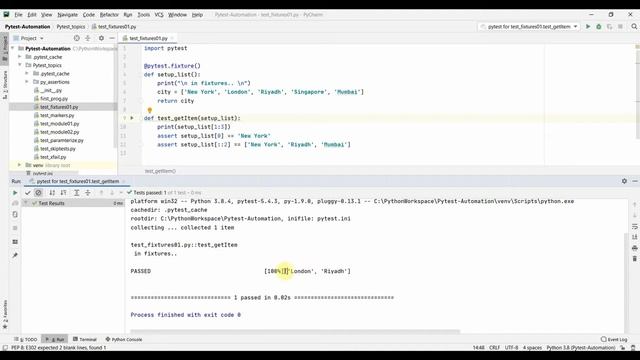Screen dimensions: 640x360
Task: Click Pytest_topics breadcrumb
Action: coord(71,27)
